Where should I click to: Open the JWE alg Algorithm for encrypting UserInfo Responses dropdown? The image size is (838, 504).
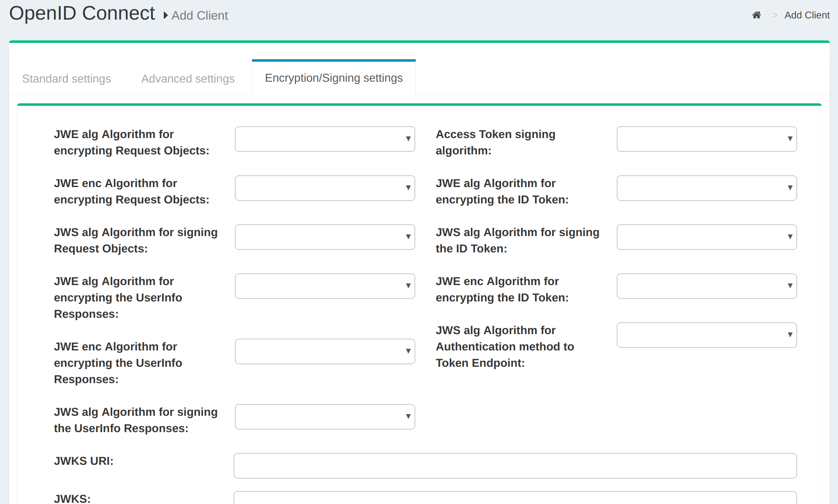[x=324, y=286]
